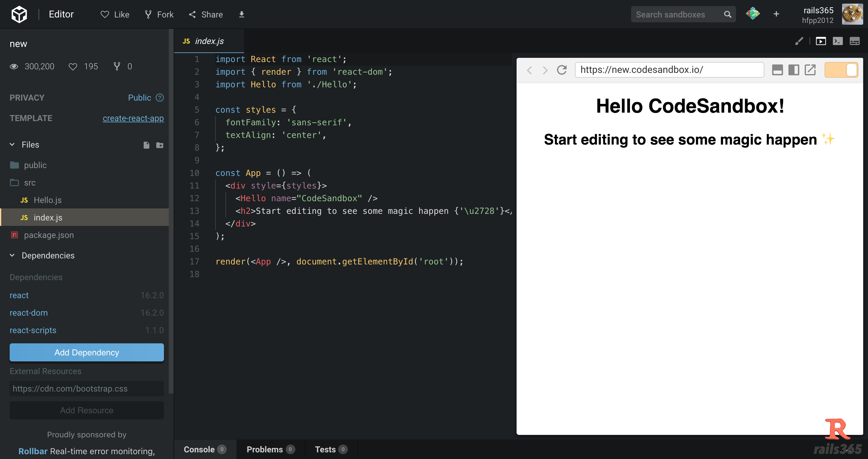Image resolution: width=868 pixels, height=459 pixels.
Task: Click the plus icon to create sandbox
Action: (x=776, y=14)
